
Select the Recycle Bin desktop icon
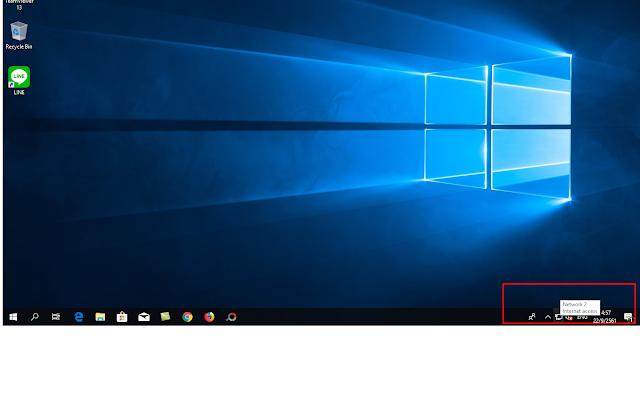tap(19, 36)
